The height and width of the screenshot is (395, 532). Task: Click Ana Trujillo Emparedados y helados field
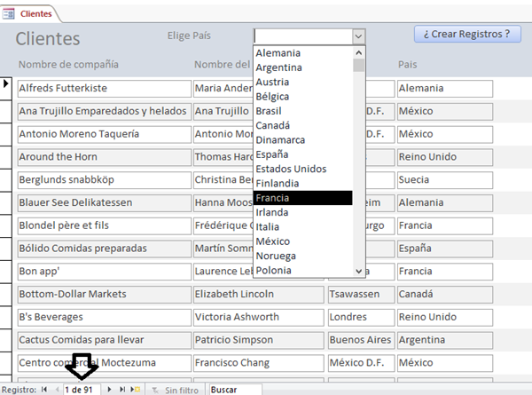[104, 111]
